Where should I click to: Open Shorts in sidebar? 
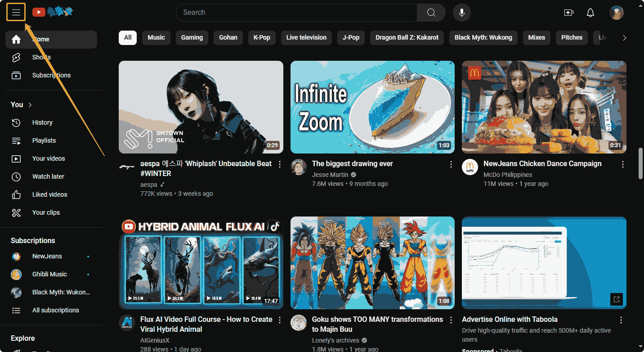[x=51, y=57]
